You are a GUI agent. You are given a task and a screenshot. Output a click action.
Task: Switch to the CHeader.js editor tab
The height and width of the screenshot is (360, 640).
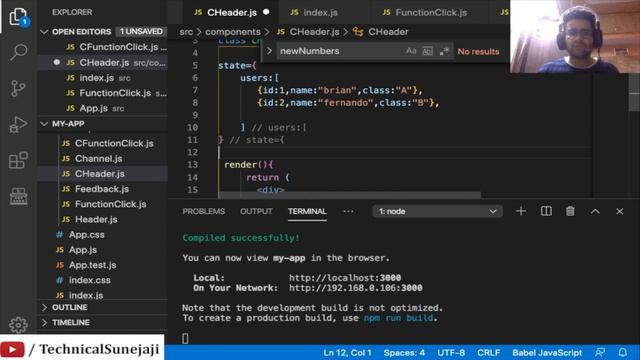coord(231,13)
